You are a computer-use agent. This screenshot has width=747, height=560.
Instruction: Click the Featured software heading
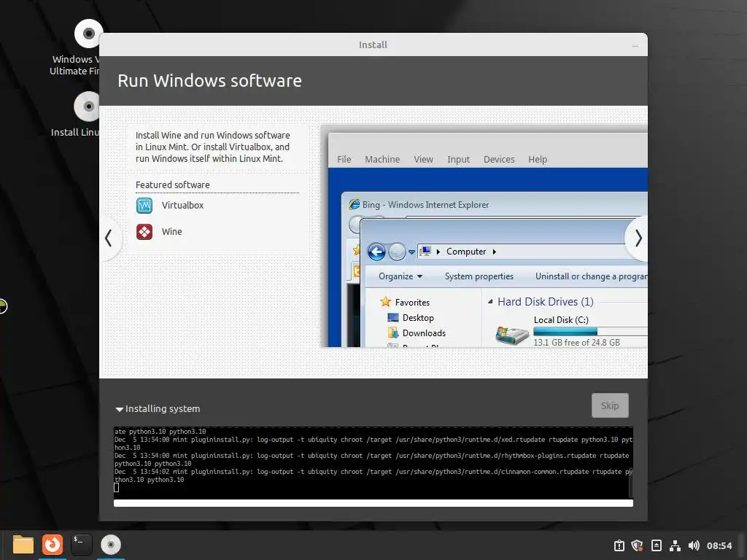click(172, 184)
